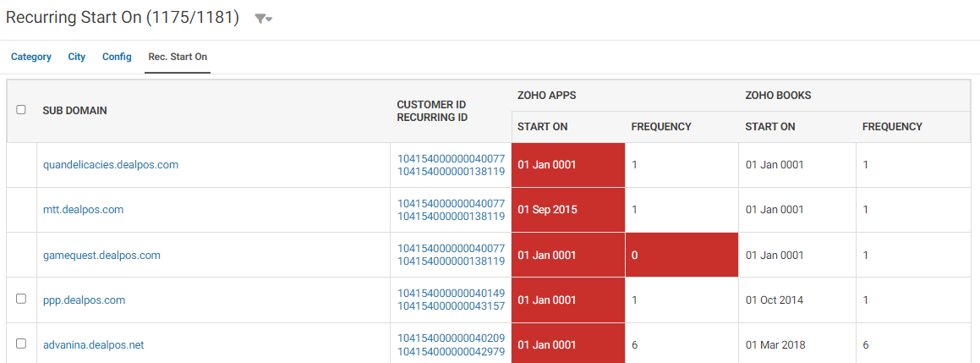Click the red 01 Sep 2015 cell

pos(568,211)
